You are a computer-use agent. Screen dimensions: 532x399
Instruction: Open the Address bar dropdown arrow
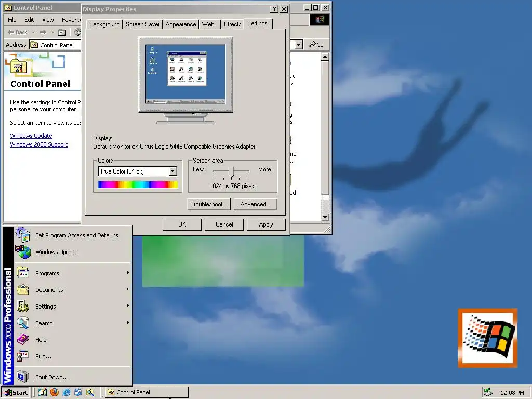[299, 45]
